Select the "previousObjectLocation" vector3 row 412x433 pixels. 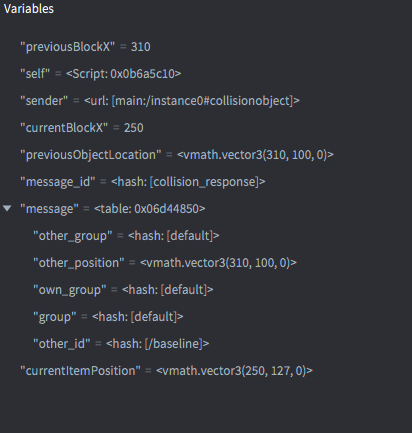click(x=206, y=155)
